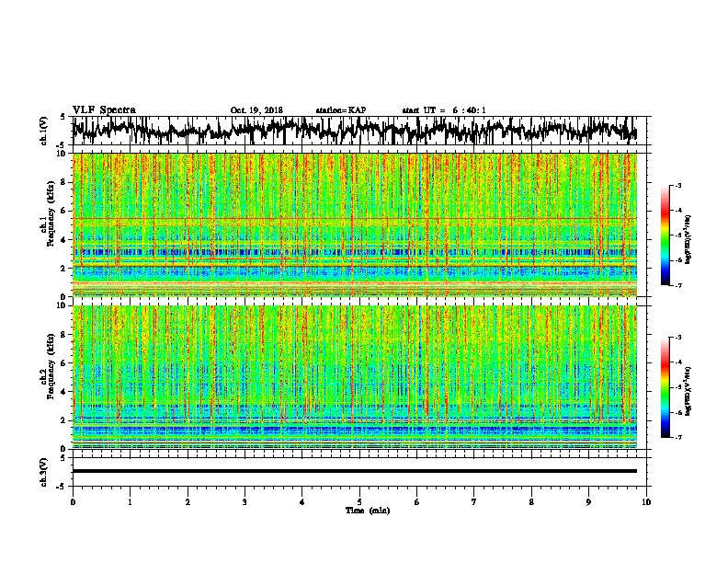
Task: Click time axis tick label "9"
Action: [588, 502]
